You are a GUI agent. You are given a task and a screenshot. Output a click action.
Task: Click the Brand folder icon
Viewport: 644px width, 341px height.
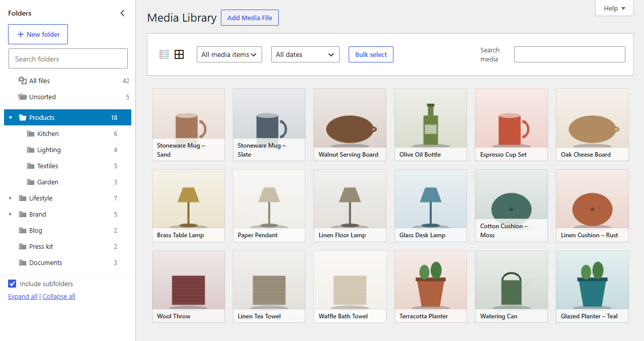(23, 214)
